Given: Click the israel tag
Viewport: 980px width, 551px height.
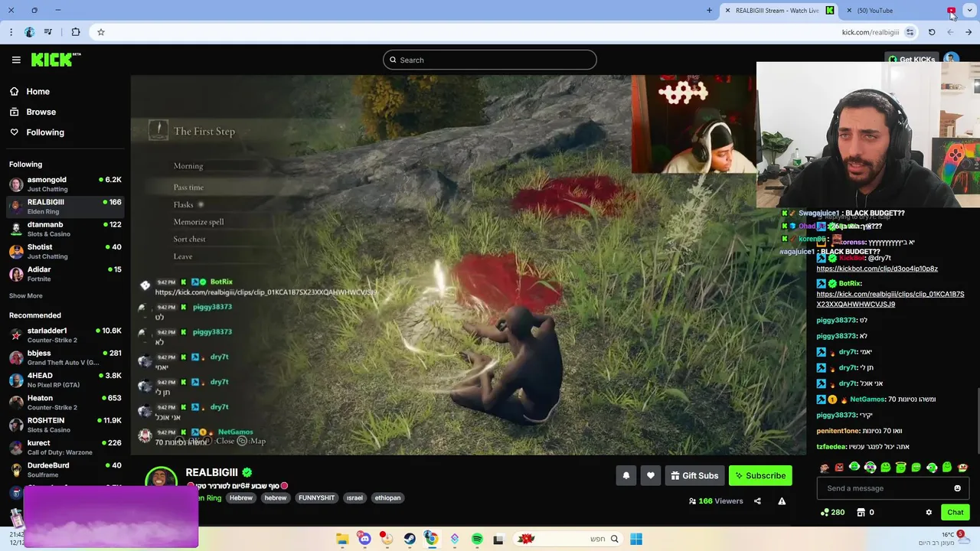Looking at the screenshot, I should [354, 497].
